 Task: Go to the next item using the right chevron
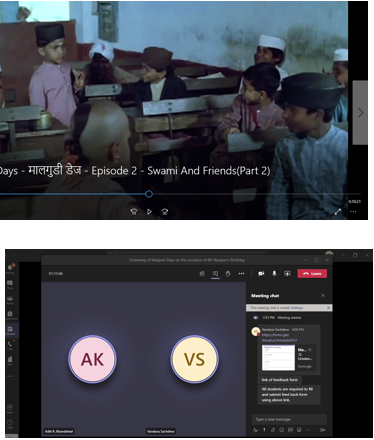pos(360,113)
